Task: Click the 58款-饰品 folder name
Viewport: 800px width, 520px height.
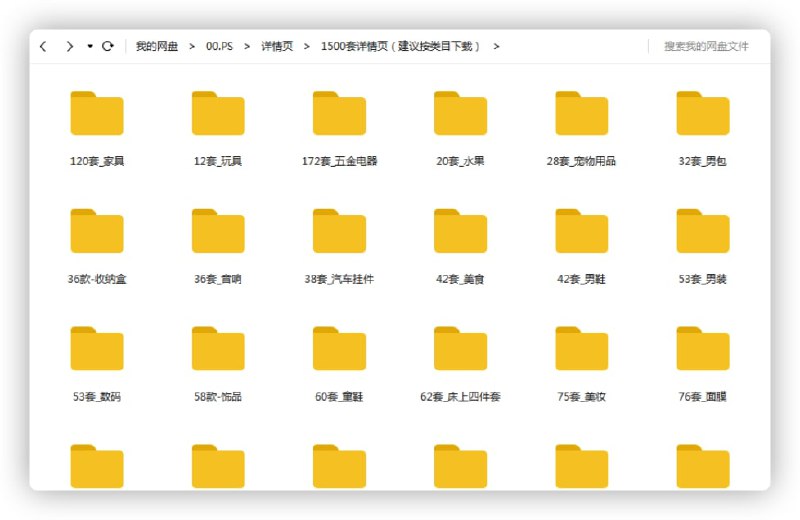Action: point(218,397)
